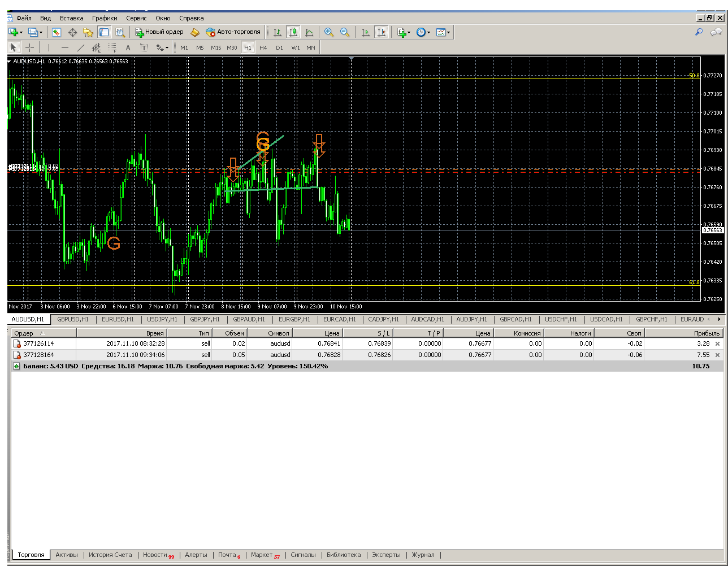Open the search magnifier icon

click(699, 32)
